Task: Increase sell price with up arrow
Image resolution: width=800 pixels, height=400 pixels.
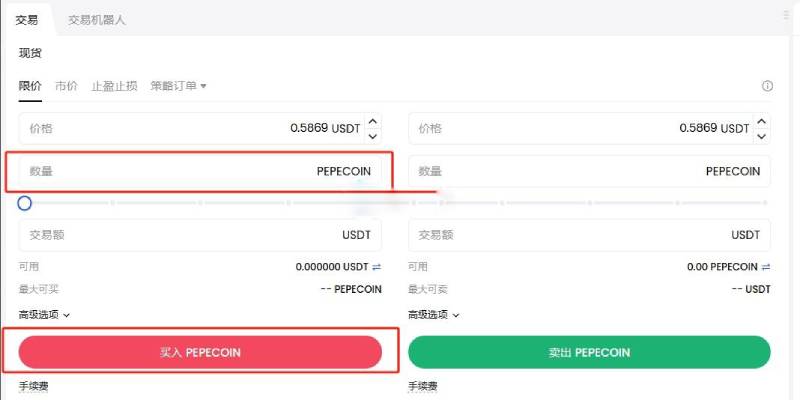Action: coord(762,121)
